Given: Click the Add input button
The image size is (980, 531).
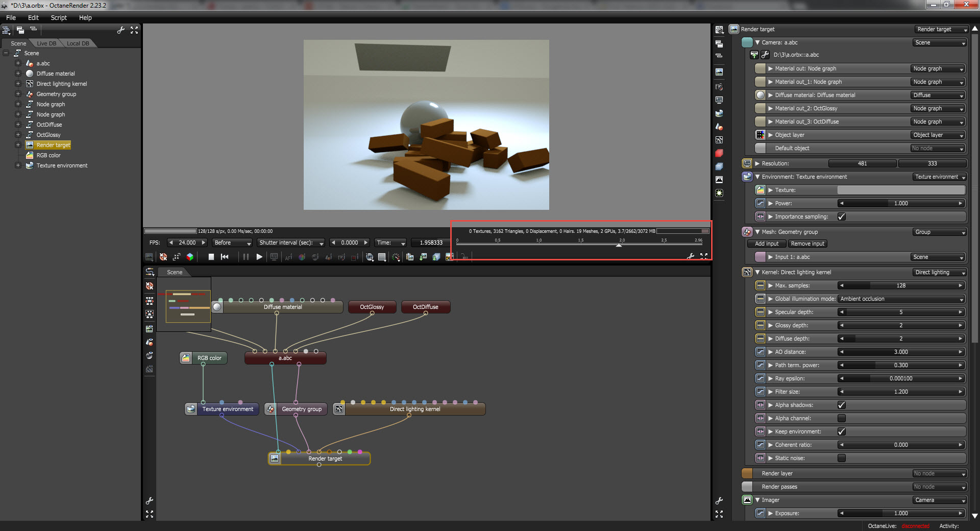Looking at the screenshot, I should 766,244.
